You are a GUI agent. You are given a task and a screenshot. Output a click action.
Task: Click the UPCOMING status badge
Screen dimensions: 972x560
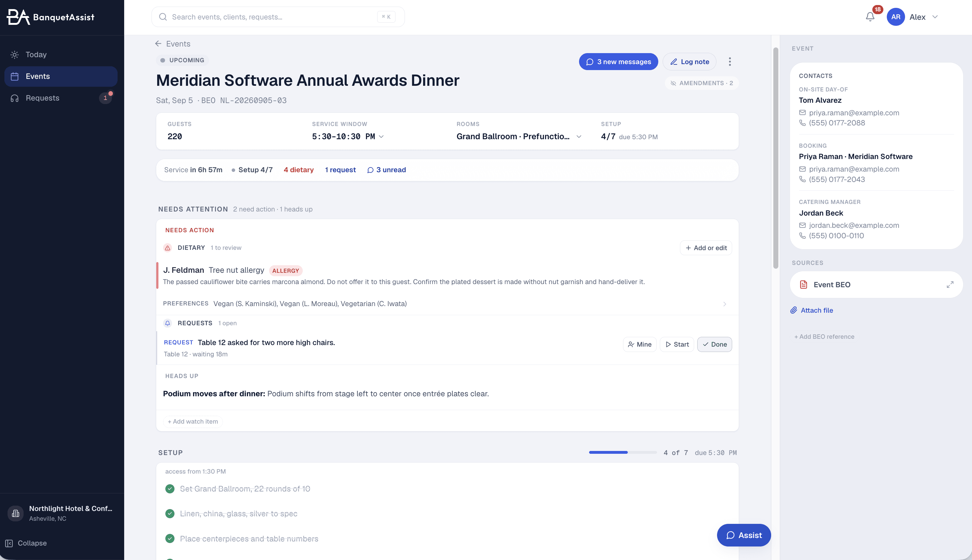tap(182, 60)
